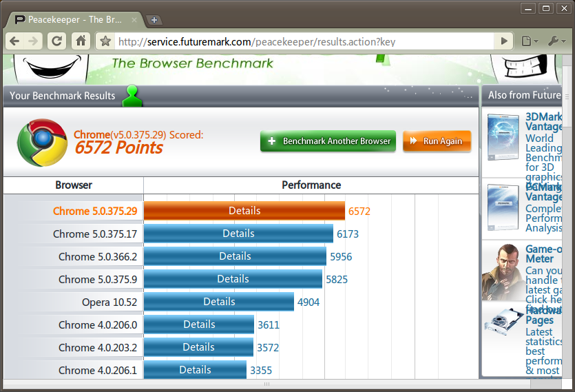Click the 3572 score value
Screen dimensions: 575x392
[268, 348]
